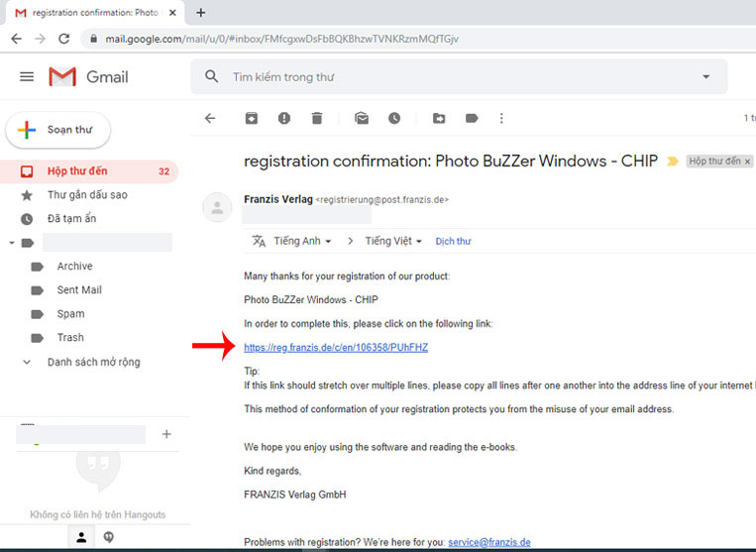Click the 'FRANZIS Verlag GmbH' signature text

(295, 495)
